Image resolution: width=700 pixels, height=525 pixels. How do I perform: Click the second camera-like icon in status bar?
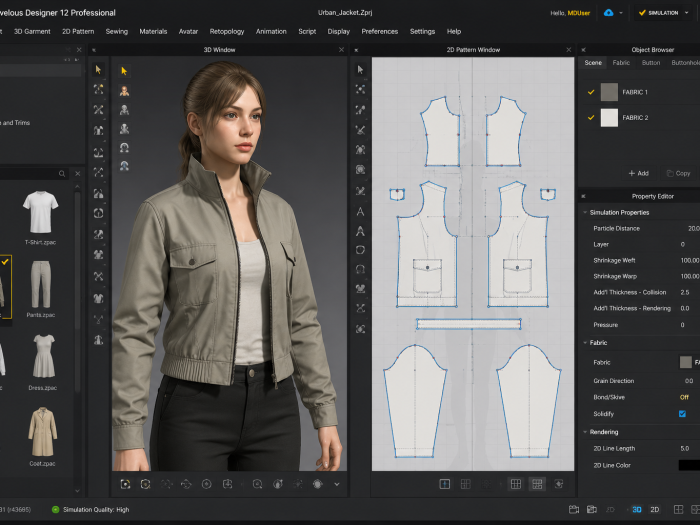coord(592,509)
